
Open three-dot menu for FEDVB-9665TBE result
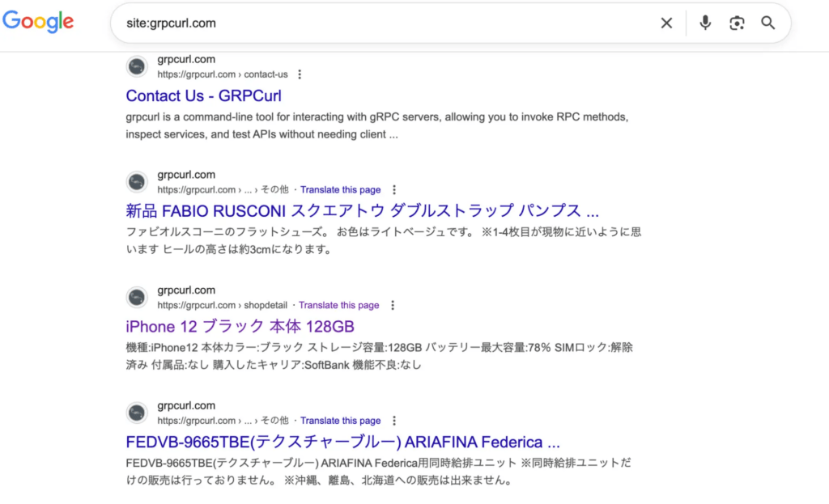[x=394, y=421]
